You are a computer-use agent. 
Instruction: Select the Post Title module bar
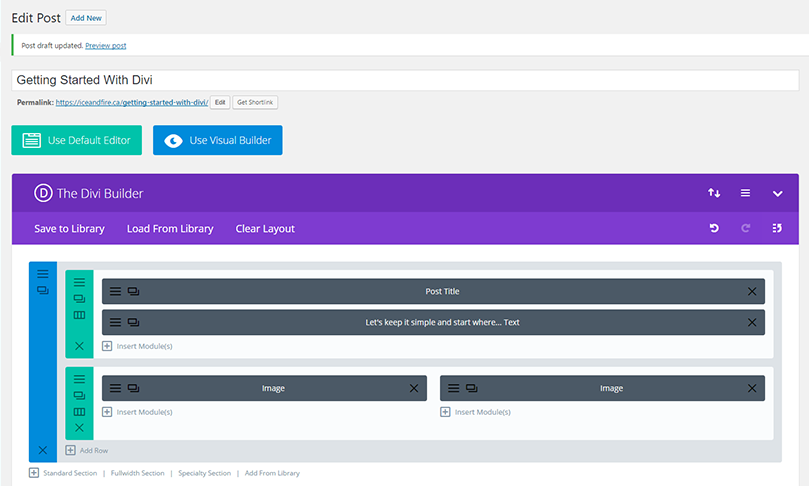[x=433, y=291]
